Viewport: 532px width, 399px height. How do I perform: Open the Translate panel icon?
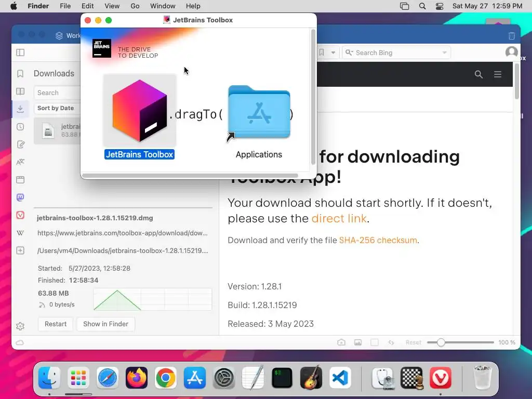tap(20, 162)
